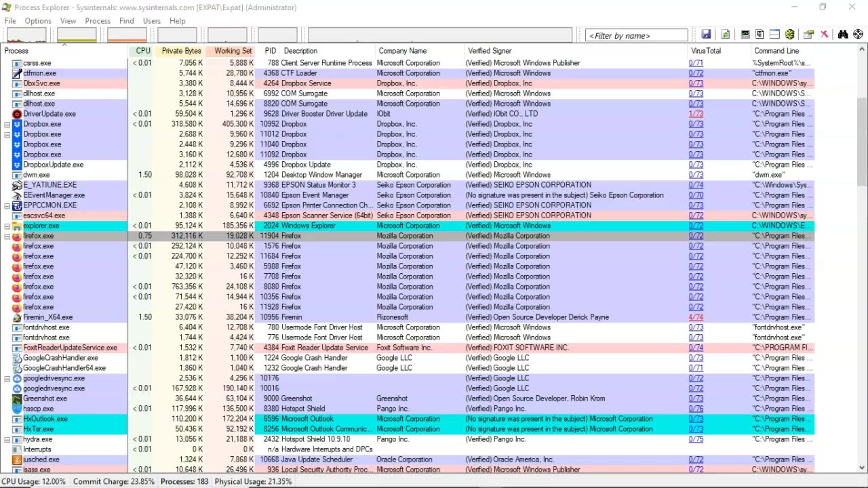Open the Find menu
The image size is (868, 488).
tap(126, 21)
